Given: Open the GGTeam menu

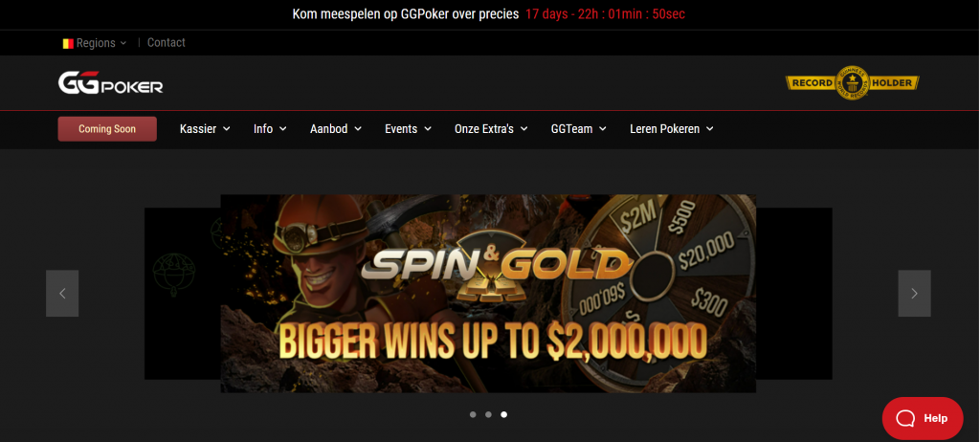Looking at the screenshot, I should pos(579,129).
